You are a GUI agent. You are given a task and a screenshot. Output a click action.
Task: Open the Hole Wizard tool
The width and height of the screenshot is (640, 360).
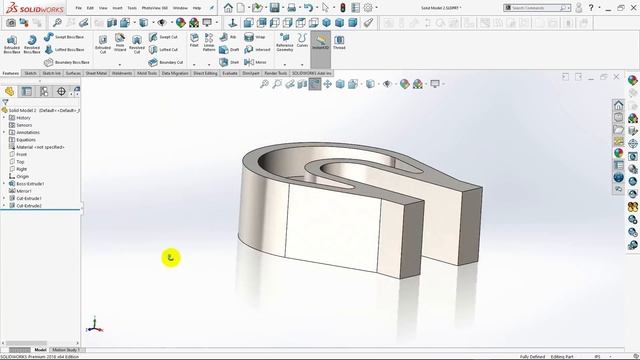120,43
